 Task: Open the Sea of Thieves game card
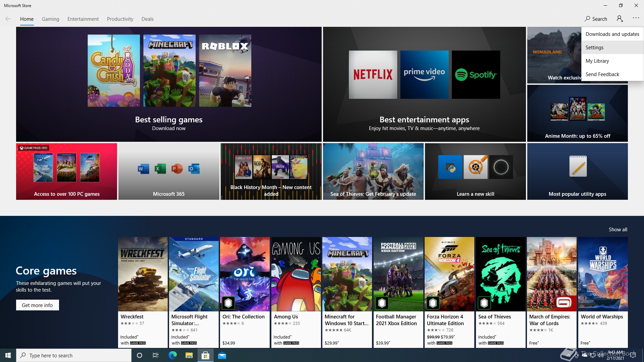(501, 292)
